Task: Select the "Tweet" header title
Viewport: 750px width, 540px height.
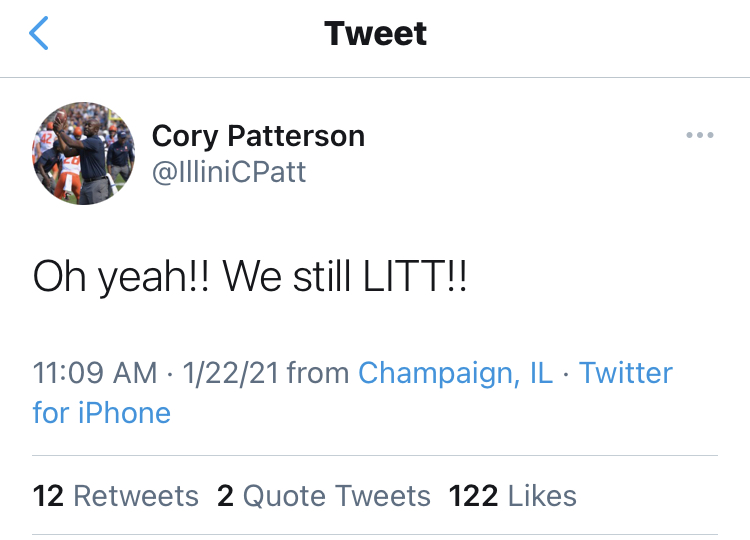Action: coord(375,34)
